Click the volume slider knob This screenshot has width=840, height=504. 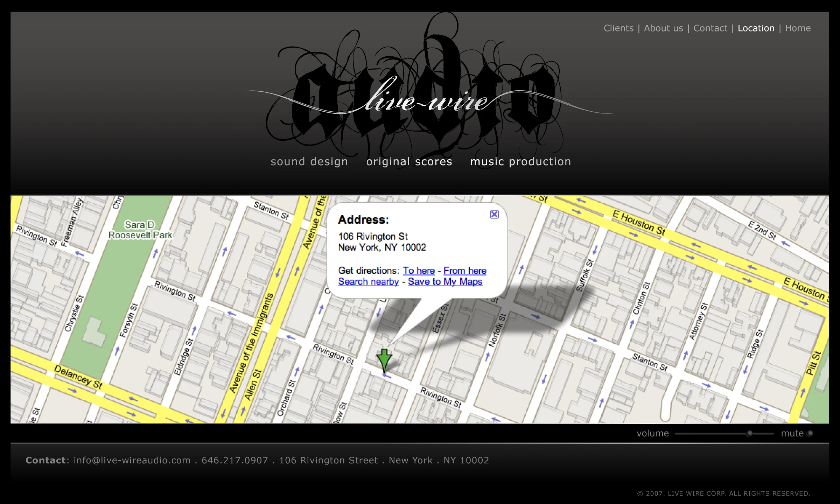[749, 434]
